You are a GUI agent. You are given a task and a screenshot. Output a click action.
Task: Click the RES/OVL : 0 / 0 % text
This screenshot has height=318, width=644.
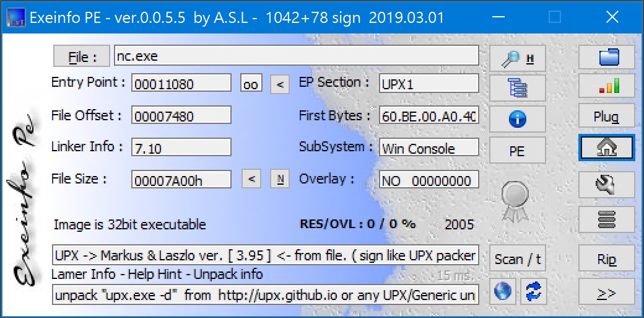(x=358, y=224)
